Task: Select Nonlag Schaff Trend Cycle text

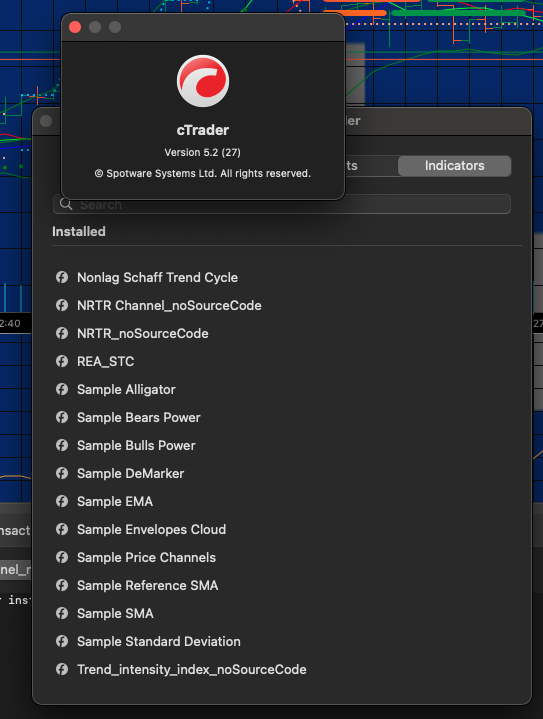Action: (x=157, y=277)
